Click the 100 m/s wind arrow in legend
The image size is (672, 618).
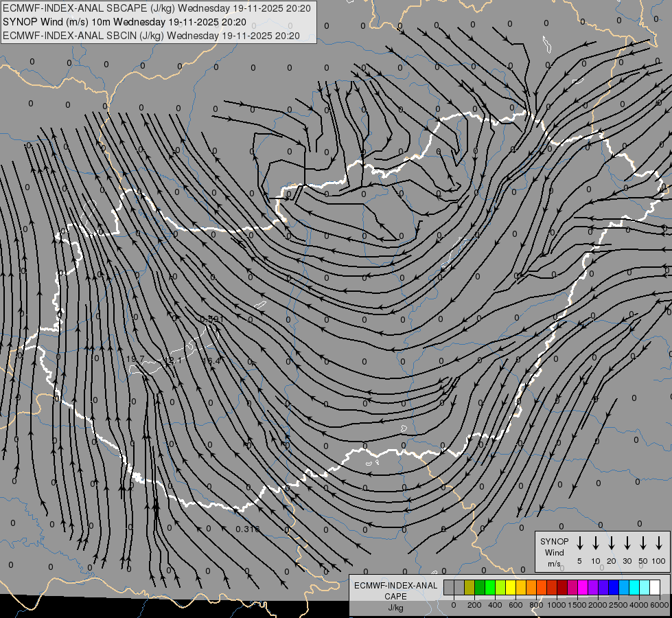(x=659, y=543)
